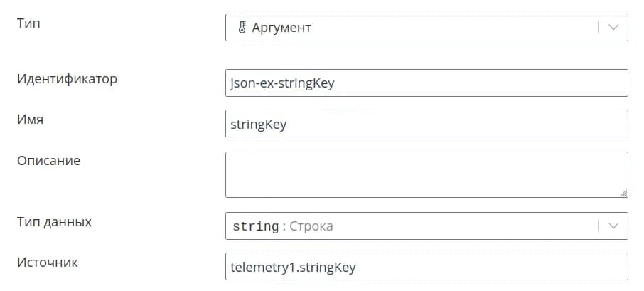Image resolution: width=644 pixels, height=291 pixels.
Task: Click the argument icon in the Тип field
Action: click(241, 28)
